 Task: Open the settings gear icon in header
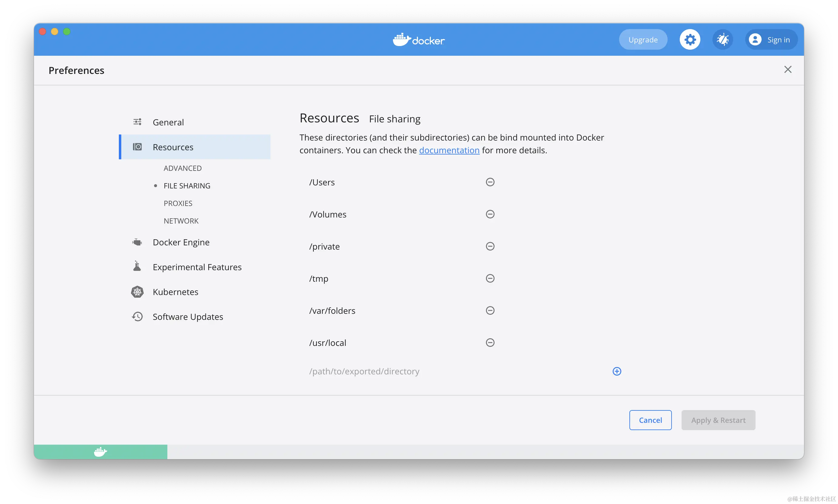coord(690,40)
